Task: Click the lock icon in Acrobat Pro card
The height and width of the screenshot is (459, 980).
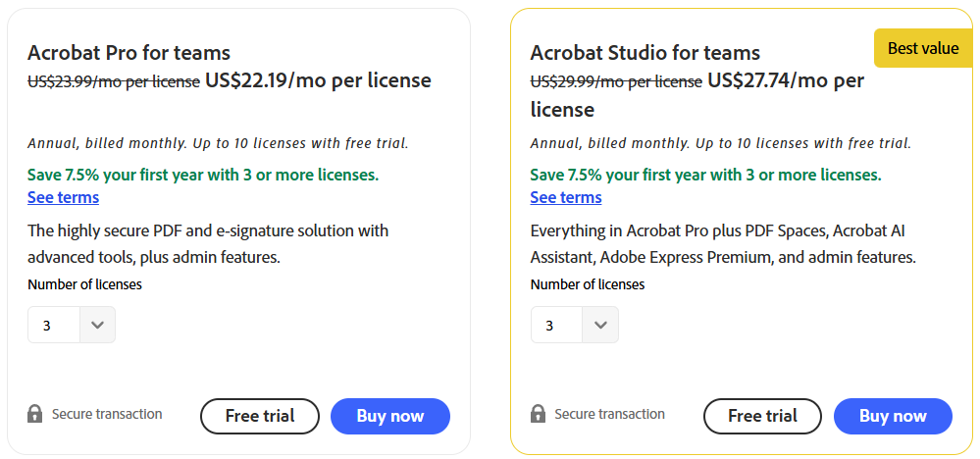Action: [x=35, y=414]
